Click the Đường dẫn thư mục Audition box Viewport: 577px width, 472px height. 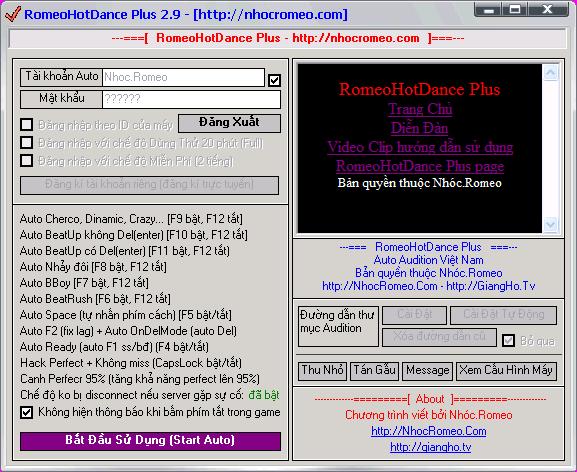click(338, 326)
